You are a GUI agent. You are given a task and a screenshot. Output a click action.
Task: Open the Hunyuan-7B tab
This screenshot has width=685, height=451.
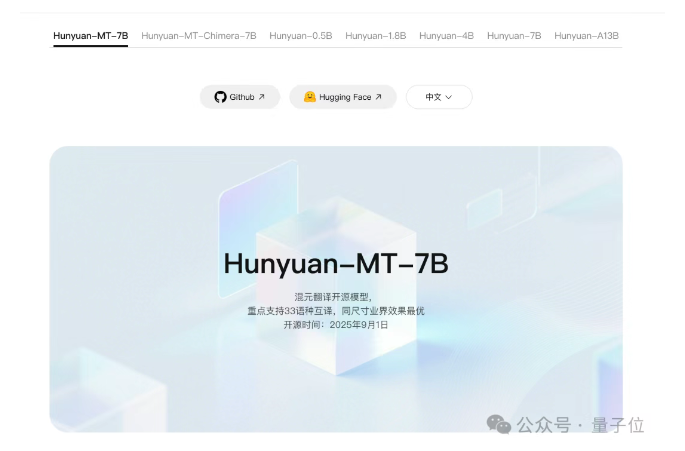tap(514, 36)
